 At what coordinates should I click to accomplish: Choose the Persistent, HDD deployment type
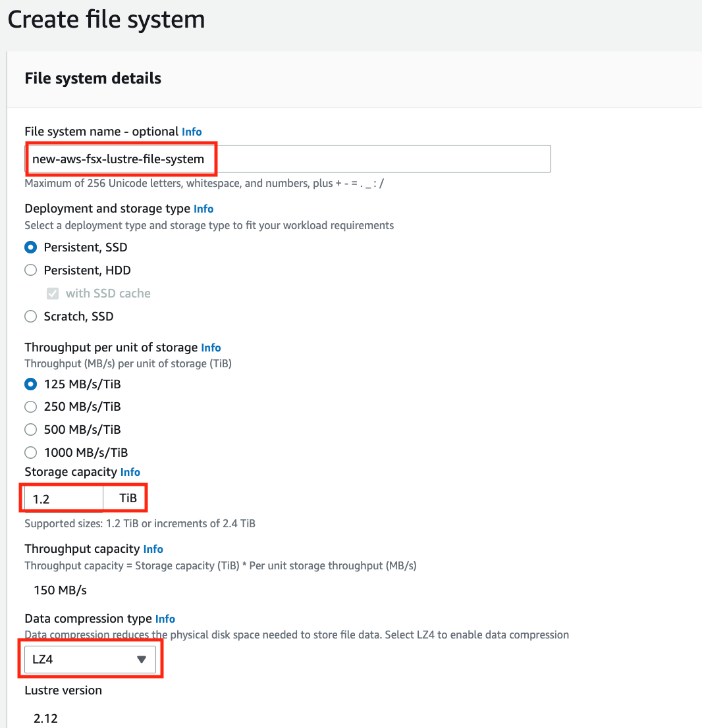(x=30, y=271)
